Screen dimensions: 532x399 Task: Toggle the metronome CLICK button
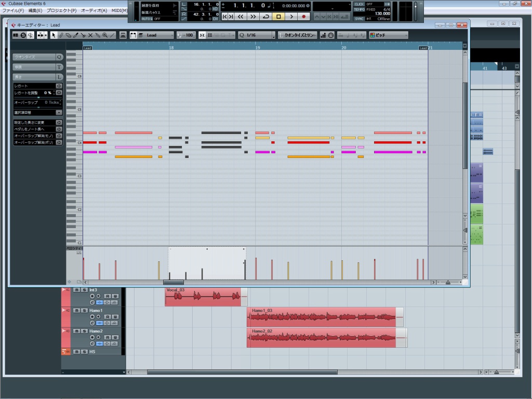(359, 4)
